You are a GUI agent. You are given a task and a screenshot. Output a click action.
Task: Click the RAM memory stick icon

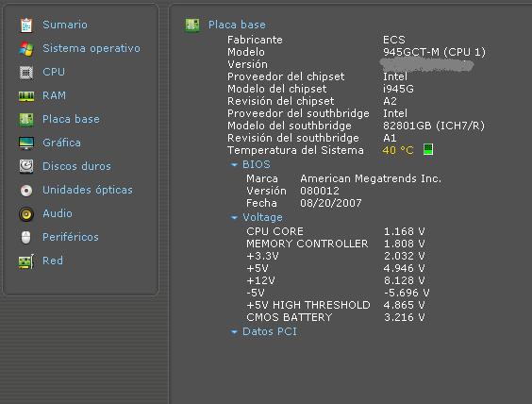click(26, 96)
